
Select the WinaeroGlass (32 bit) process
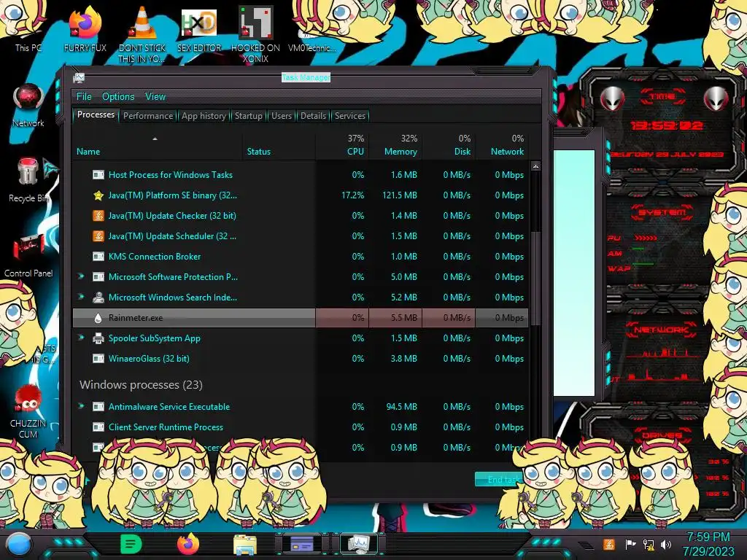(x=301, y=359)
